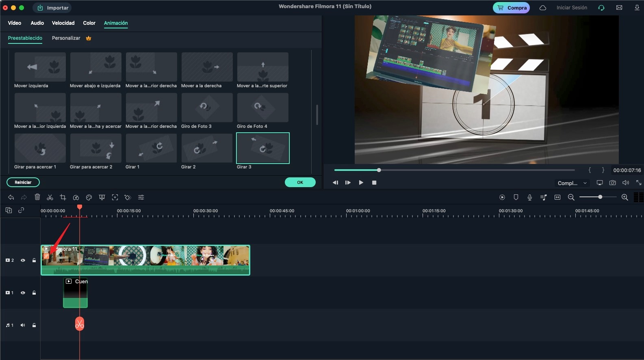The image size is (644, 360).
Task: Delete selected clip with trash icon
Action: point(37,197)
